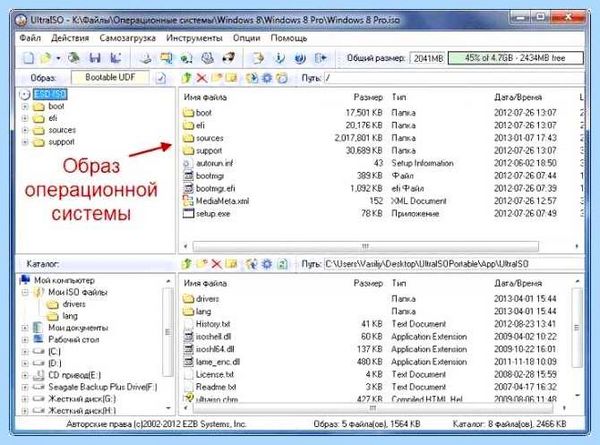Expand the sources folder in image tree
The height and width of the screenshot is (445, 600).
[25, 130]
